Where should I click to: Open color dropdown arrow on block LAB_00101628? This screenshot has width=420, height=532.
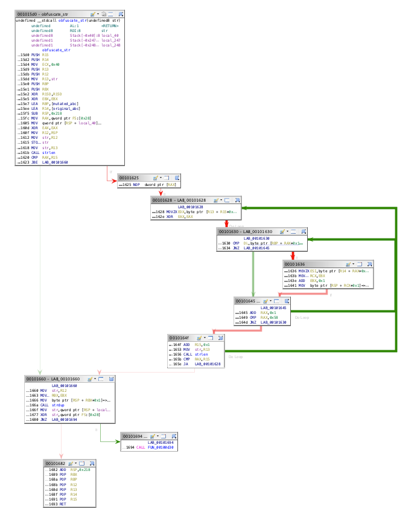click(x=221, y=200)
